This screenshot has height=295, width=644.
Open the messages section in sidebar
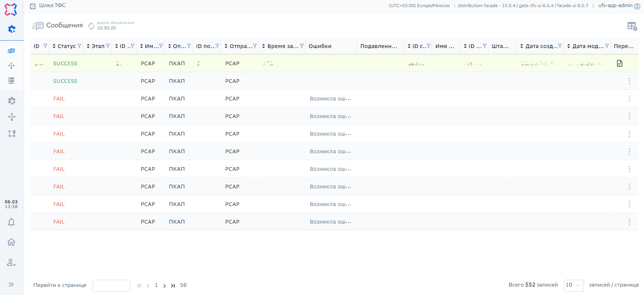[x=11, y=51]
